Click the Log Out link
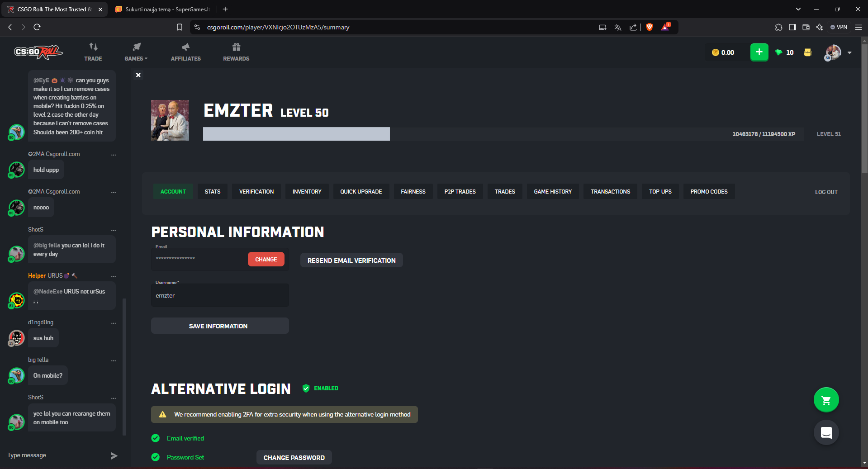 point(826,192)
